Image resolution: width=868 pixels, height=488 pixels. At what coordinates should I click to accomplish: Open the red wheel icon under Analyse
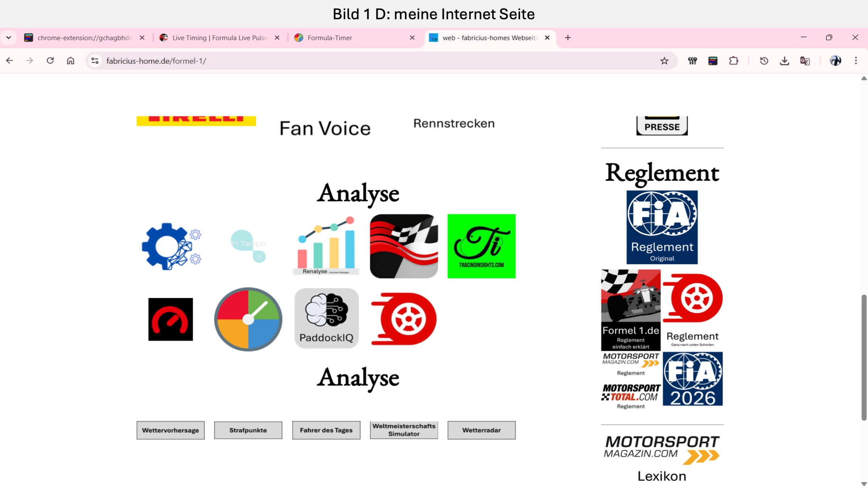coord(404,319)
